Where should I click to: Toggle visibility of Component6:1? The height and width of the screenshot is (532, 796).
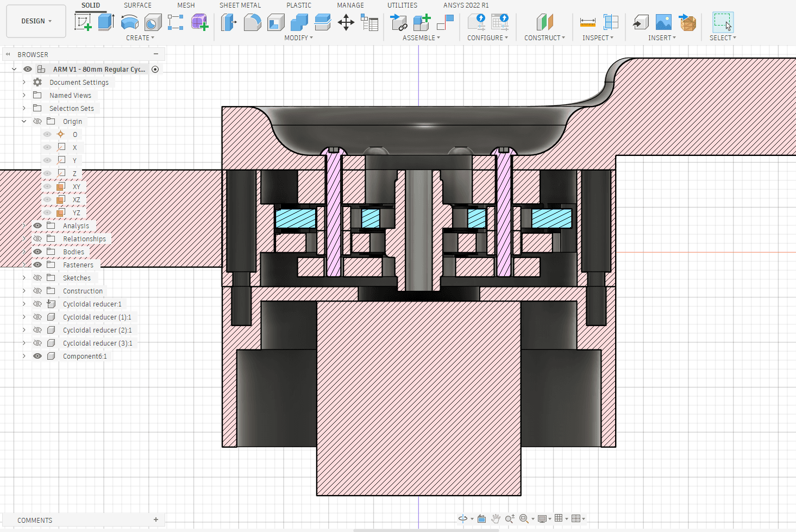pyautogui.click(x=37, y=356)
